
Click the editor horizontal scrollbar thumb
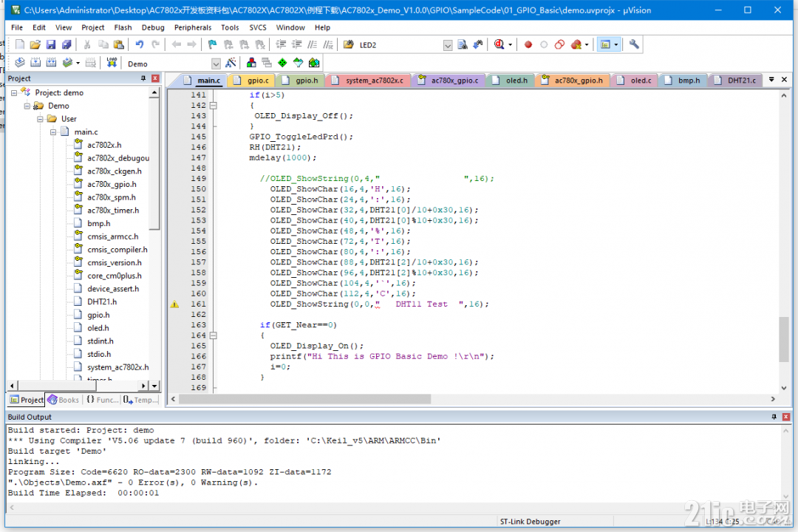[304, 399]
